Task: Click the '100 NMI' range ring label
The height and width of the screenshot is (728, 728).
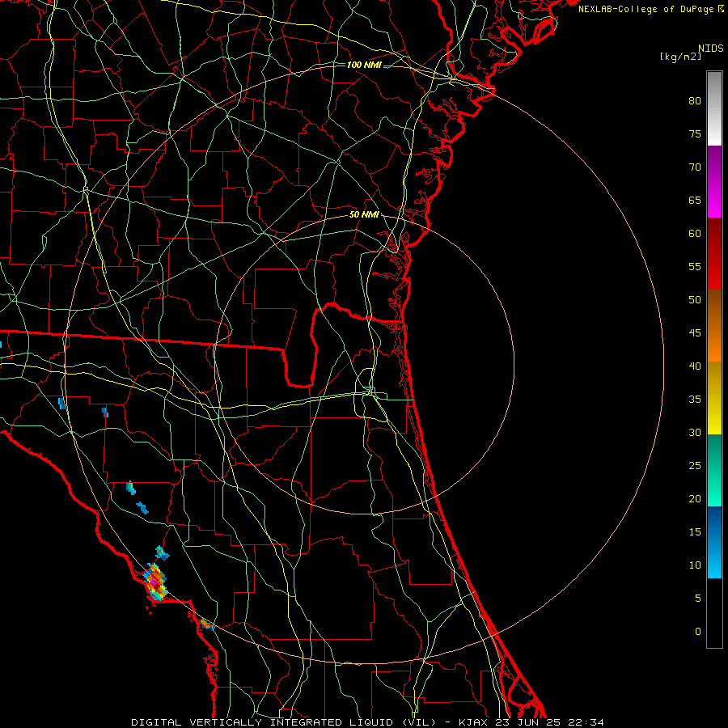Action: (364, 65)
